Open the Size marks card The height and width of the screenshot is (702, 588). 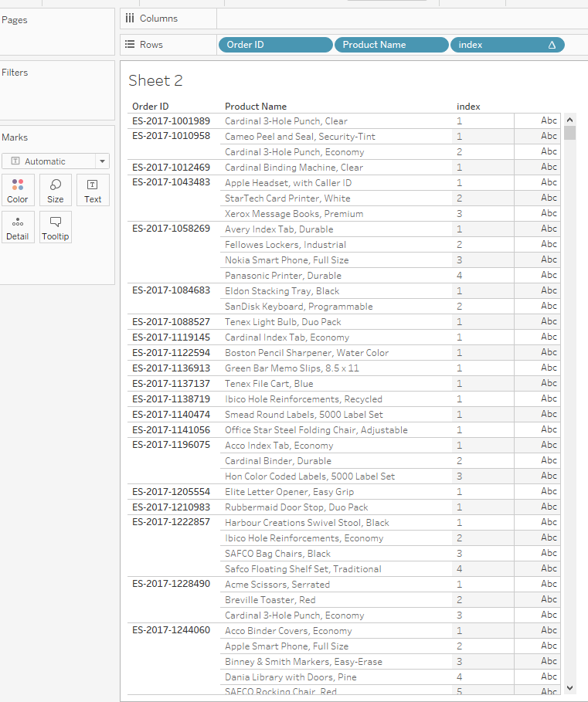tap(55, 190)
